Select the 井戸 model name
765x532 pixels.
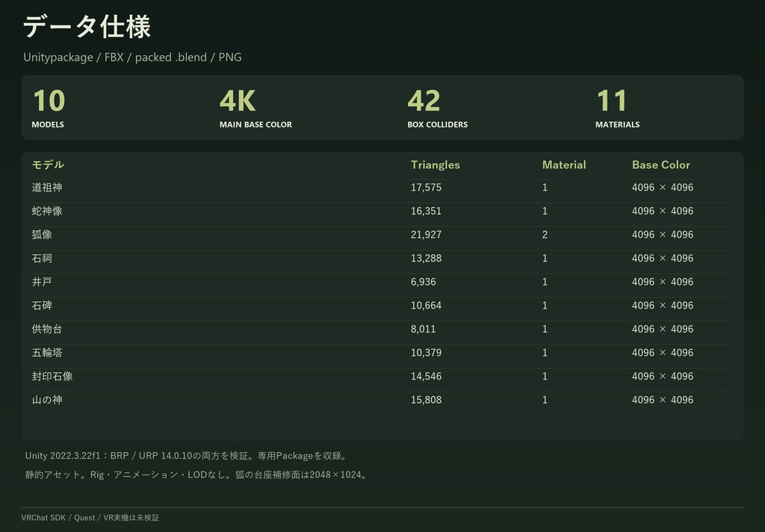tap(42, 282)
